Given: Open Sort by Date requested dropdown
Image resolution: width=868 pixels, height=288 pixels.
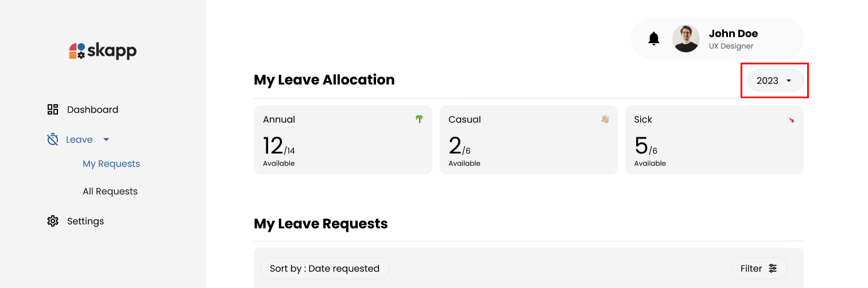Looking at the screenshot, I should [x=324, y=268].
